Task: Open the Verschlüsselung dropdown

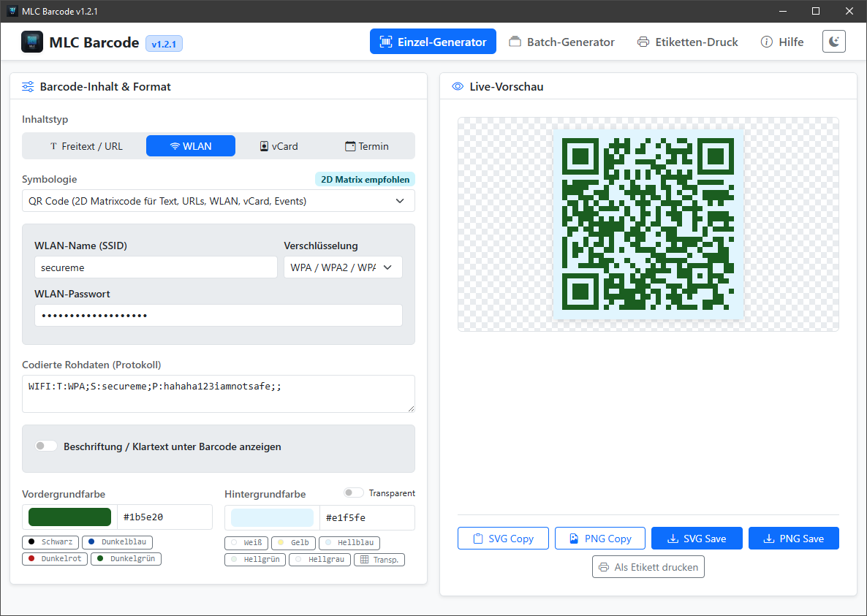Action: 343,267
